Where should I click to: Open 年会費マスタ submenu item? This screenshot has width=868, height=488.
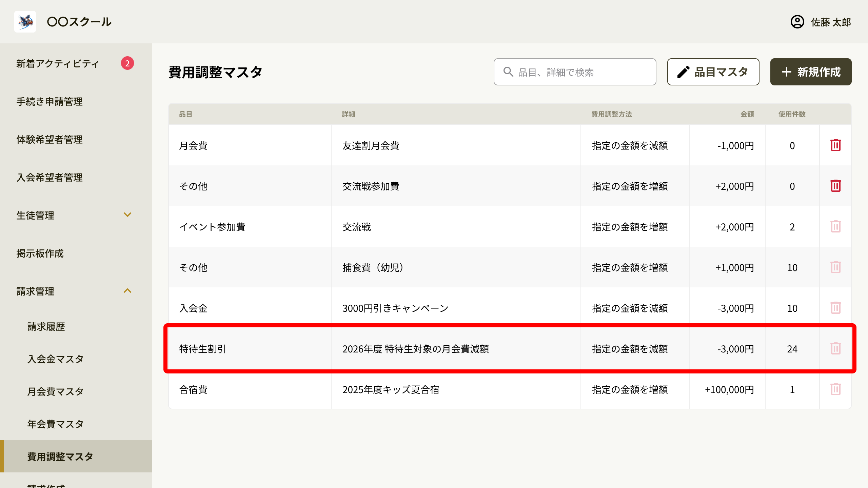(76, 424)
